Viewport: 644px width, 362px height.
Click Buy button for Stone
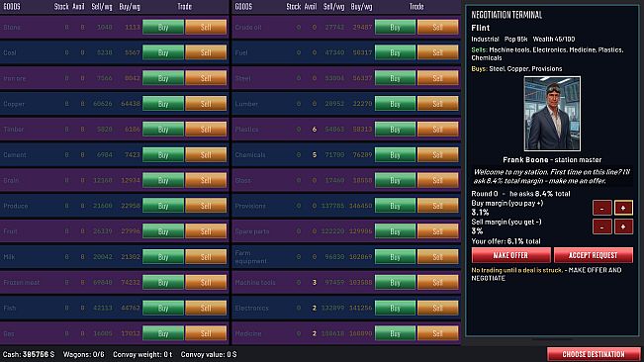pyautogui.click(x=163, y=27)
